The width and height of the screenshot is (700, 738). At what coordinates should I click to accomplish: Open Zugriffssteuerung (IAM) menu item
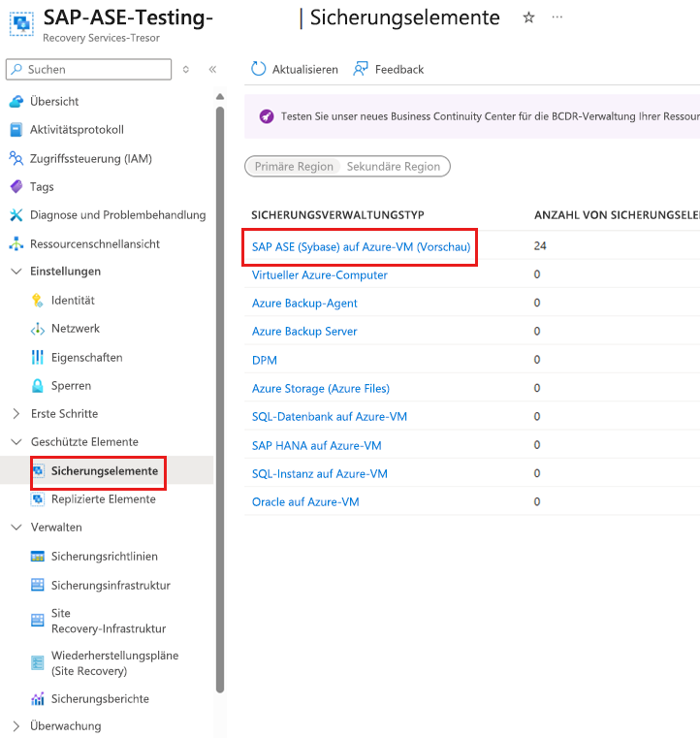(91, 159)
